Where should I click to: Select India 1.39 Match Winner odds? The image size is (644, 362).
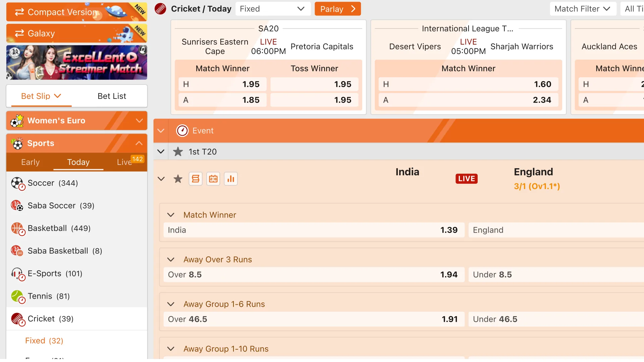[x=313, y=230]
